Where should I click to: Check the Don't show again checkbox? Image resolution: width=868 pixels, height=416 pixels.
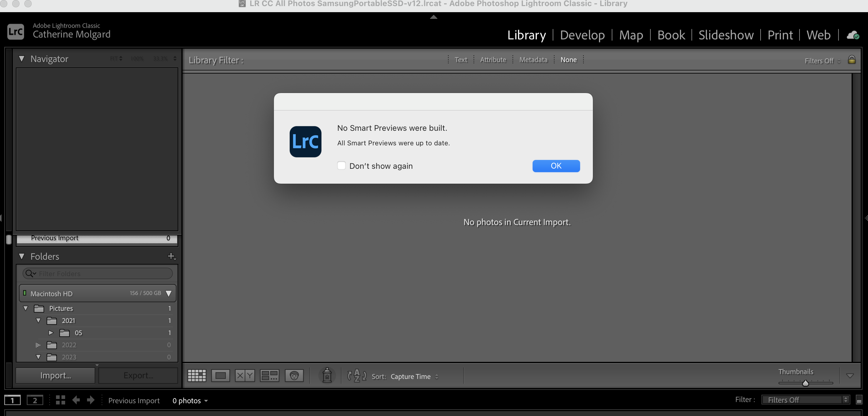click(341, 166)
